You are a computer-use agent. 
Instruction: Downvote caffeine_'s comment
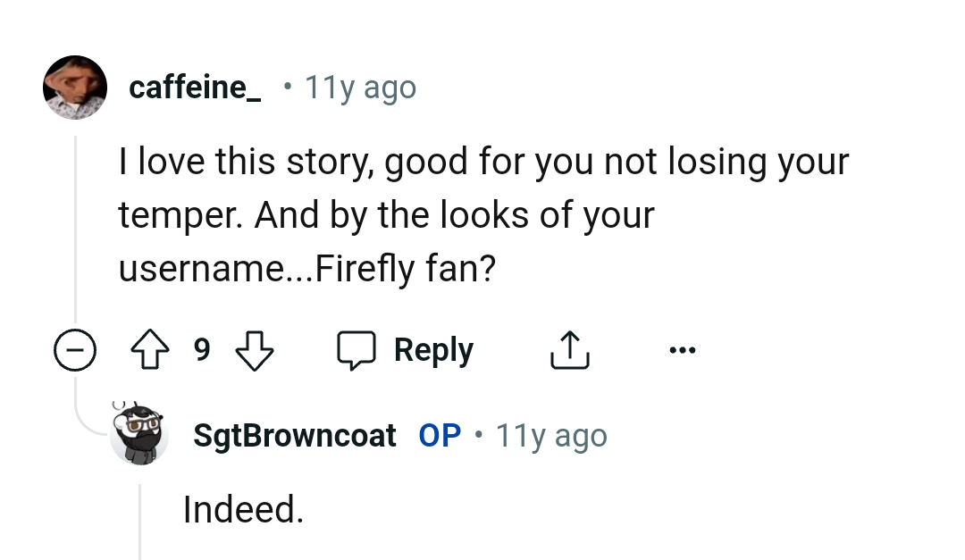point(255,349)
